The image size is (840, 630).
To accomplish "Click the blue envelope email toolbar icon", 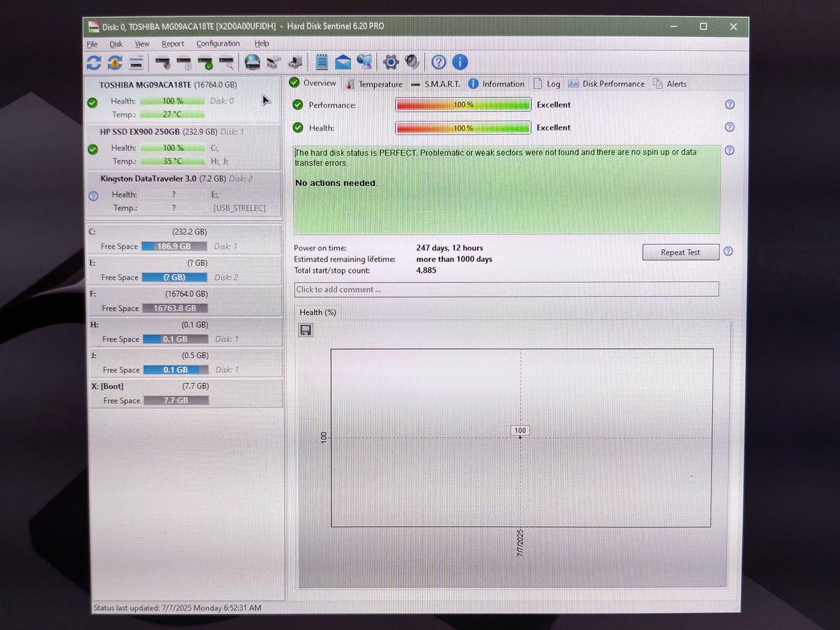I will (343, 62).
